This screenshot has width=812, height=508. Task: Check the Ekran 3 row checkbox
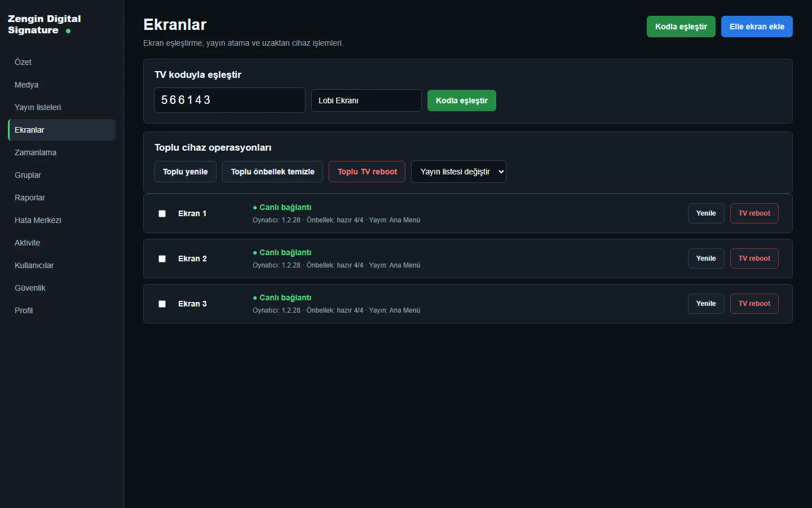(x=162, y=304)
